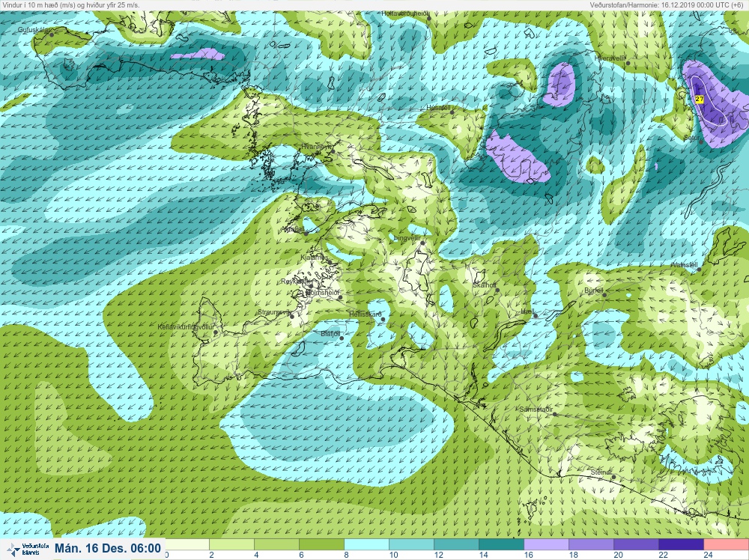The width and height of the screenshot is (749, 560).
Task: Select the 16–18 m/s lavender legend swatch
Action: pos(546,544)
